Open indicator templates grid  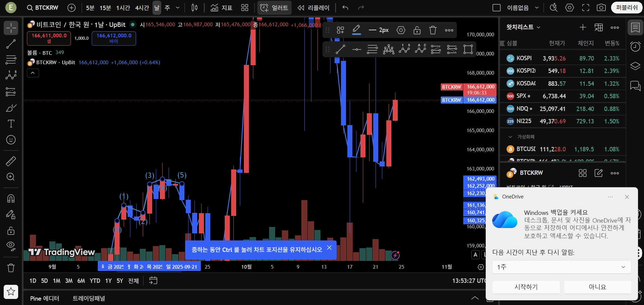[x=245, y=8]
